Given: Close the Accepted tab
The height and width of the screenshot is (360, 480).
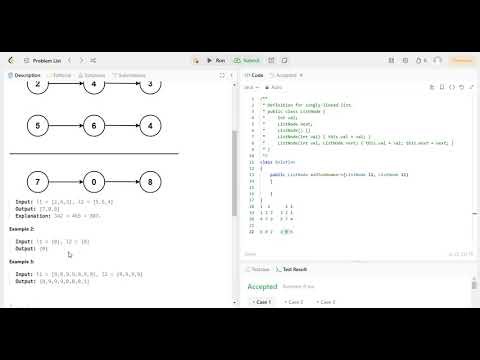Looking at the screenshot, I should tap(301, 75).
